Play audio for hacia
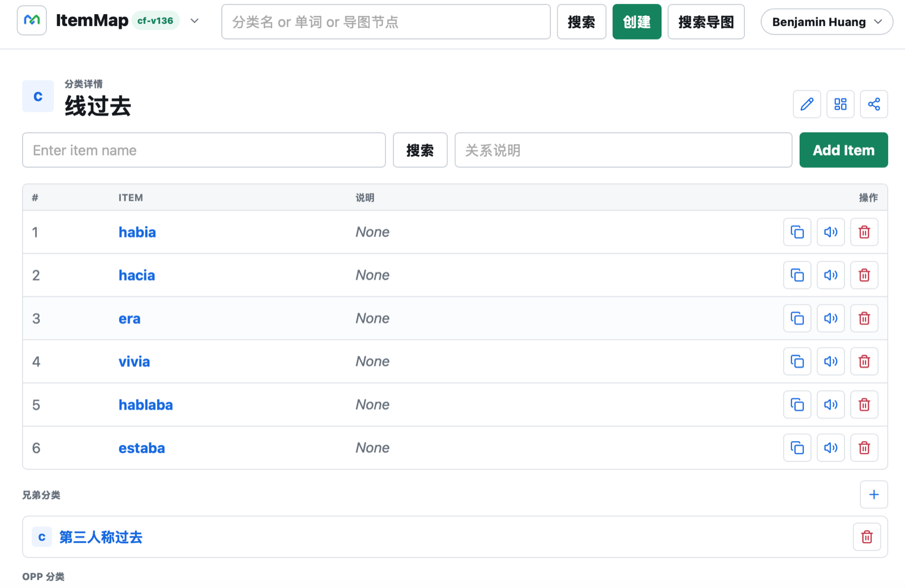Image resolution: width=905 pixels, height=588 pixels. click(x=830, y=275)
